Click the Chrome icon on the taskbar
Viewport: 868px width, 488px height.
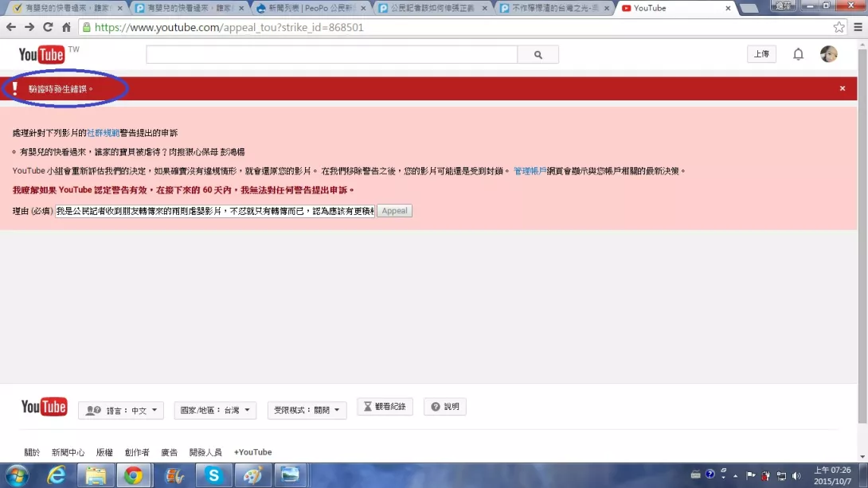point(134,475)
